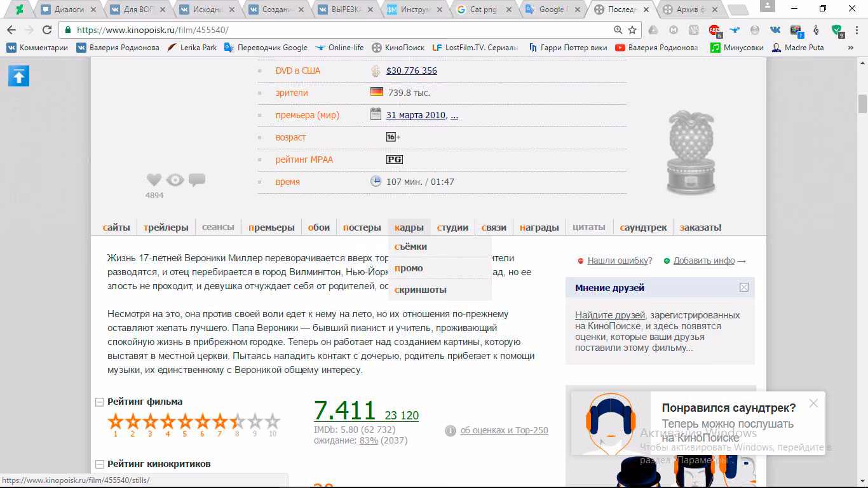This screenshot has height=488, width=868.
Task: Open the 'сайты' tab
Action: pos(116,227)
